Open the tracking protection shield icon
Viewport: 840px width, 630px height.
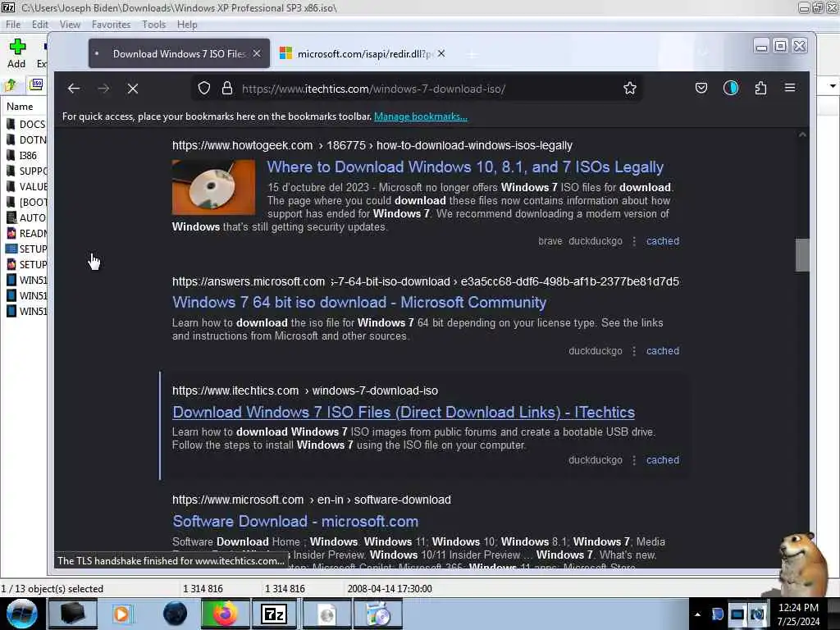[204, 89]
